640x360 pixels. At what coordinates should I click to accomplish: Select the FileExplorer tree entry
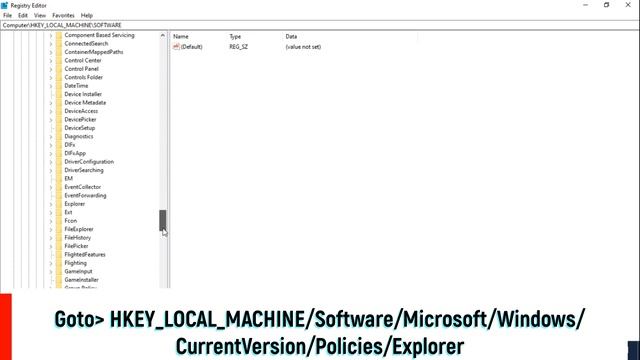click(79, 229)
